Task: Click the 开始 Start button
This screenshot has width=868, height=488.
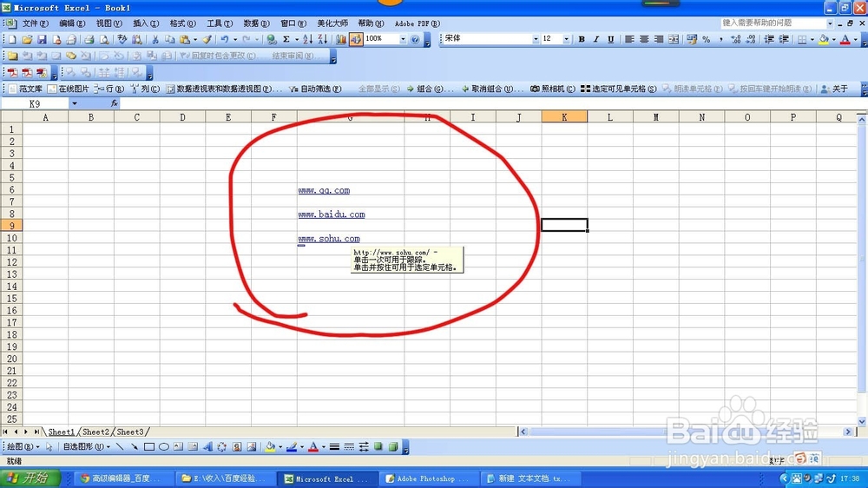Action: 30,478
